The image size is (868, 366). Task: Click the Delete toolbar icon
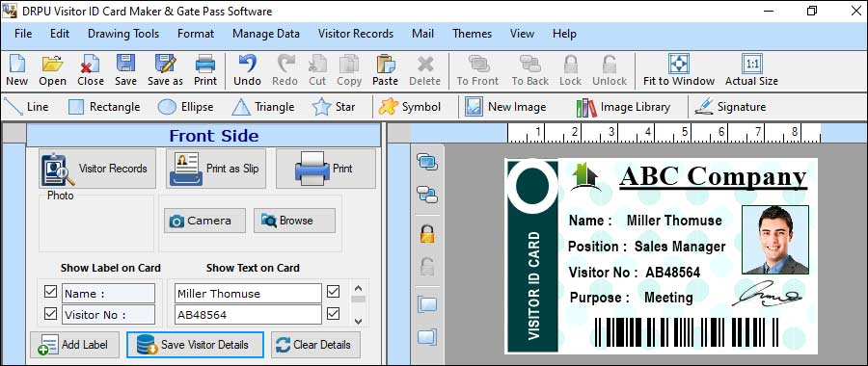[424, 69]
